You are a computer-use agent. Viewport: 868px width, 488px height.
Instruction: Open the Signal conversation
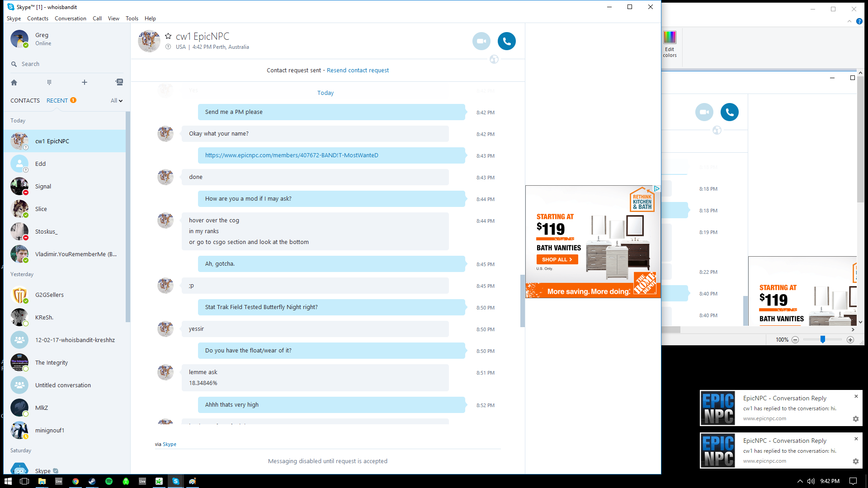coord(65,187)
